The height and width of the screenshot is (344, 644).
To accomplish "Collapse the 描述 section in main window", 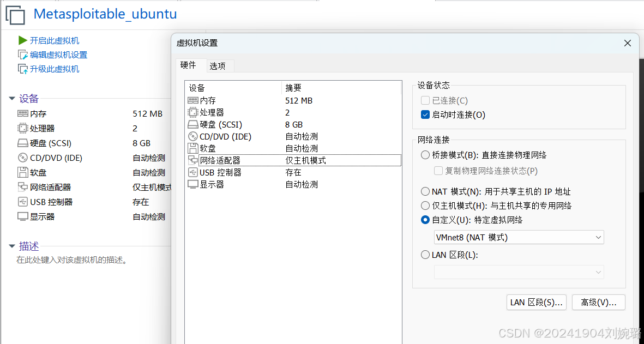I will click(x=11, y=246).
